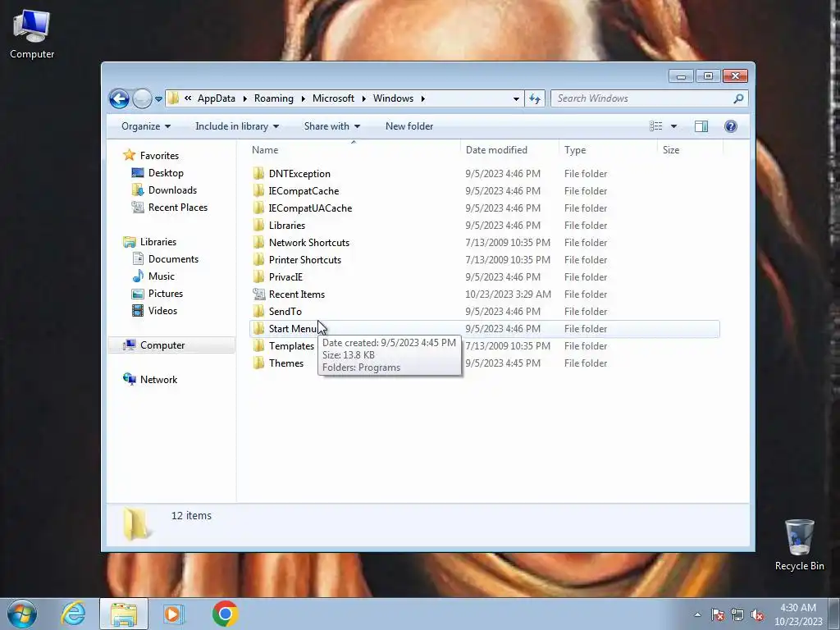The height and width of the screenshot is (630, 840).
Task: Select Microsoft in the address breadcrumb
Action: point(333,98)
